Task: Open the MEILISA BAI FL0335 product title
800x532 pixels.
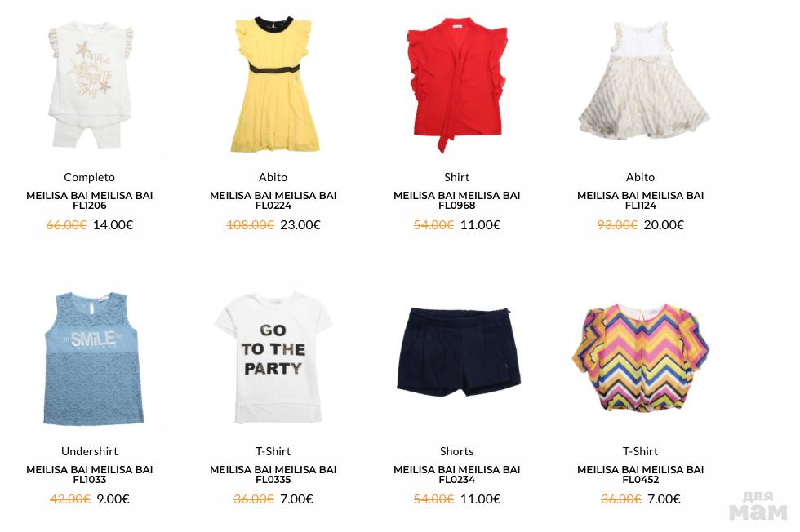Action: (x=273, y=474)
